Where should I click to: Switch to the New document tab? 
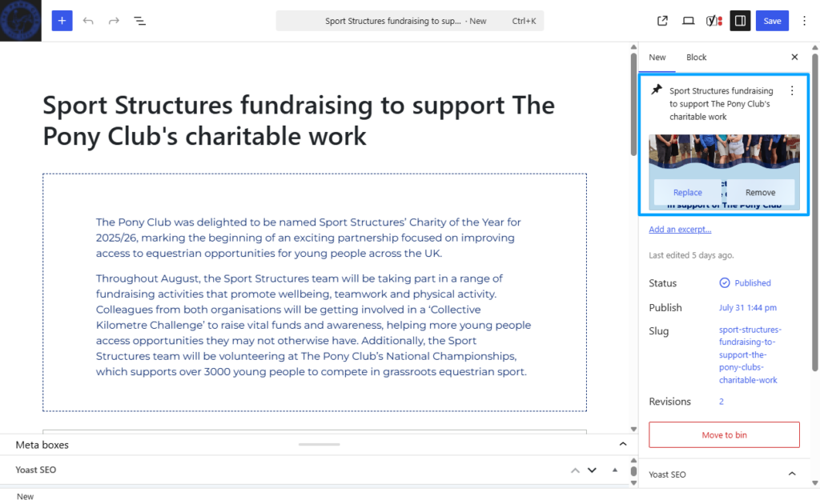[x=657, y=58]
